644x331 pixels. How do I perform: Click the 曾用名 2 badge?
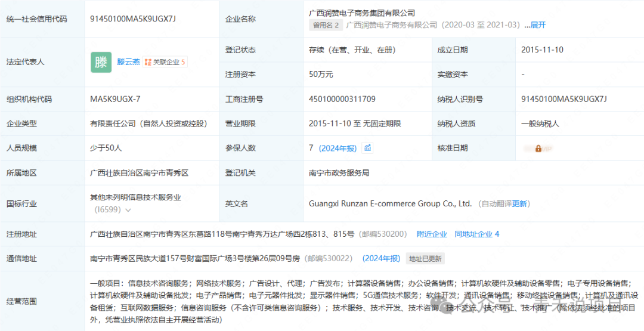(326, 25)
